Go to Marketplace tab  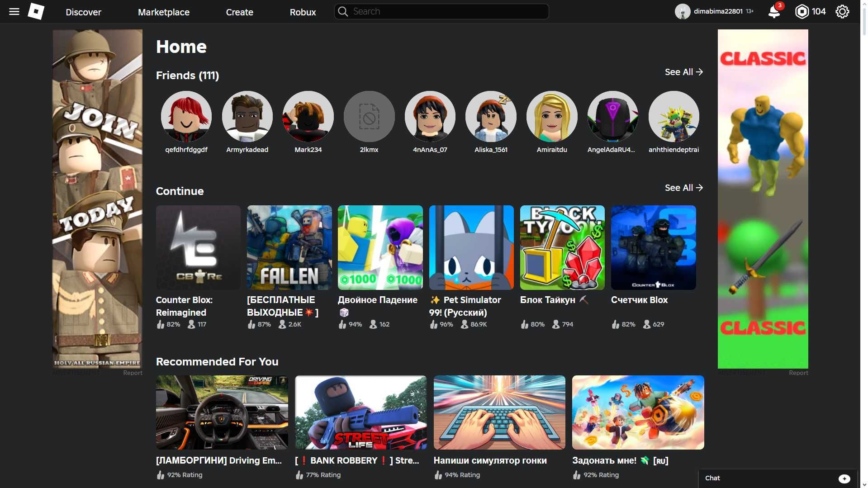point(164,12)
